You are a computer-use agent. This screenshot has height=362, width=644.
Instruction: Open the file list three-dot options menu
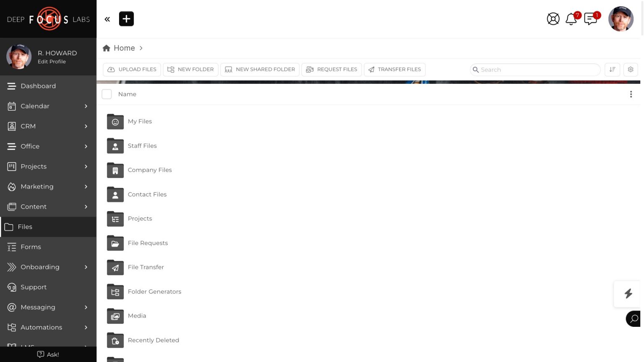[631, 94]
